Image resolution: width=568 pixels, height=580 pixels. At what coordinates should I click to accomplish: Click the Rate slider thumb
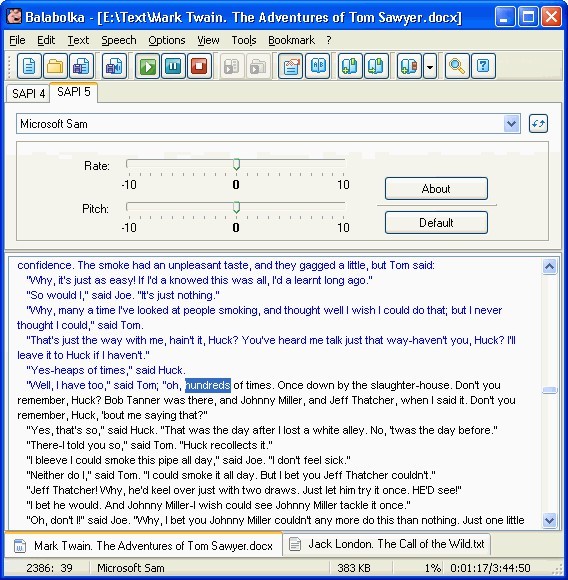coord(236,164)
